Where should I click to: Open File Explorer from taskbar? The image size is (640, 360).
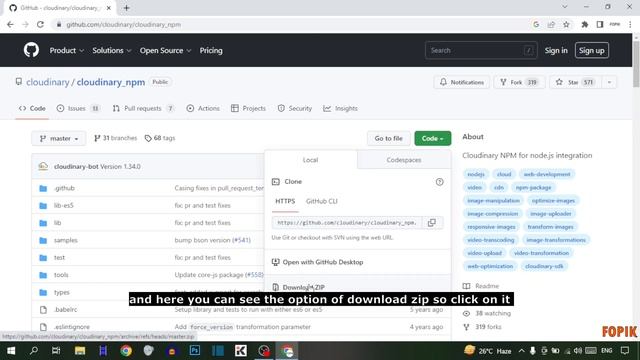coord(80,351)
